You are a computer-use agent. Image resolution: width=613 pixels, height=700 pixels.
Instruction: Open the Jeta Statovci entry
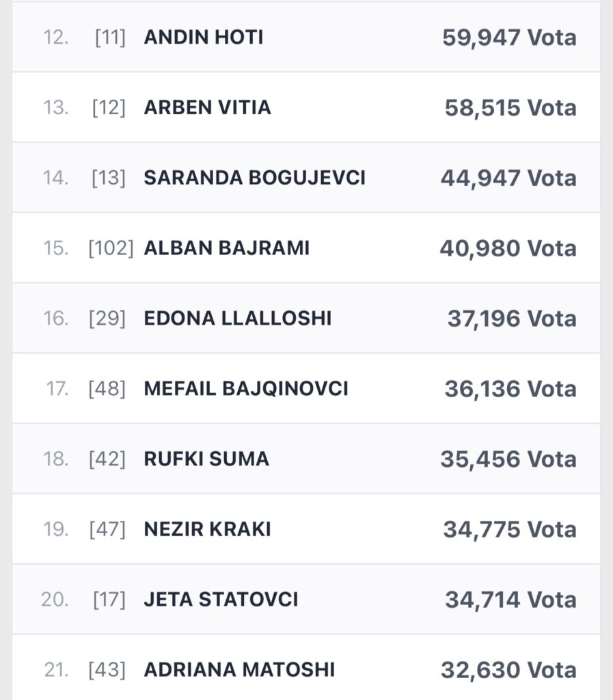(x=221, y=600)
